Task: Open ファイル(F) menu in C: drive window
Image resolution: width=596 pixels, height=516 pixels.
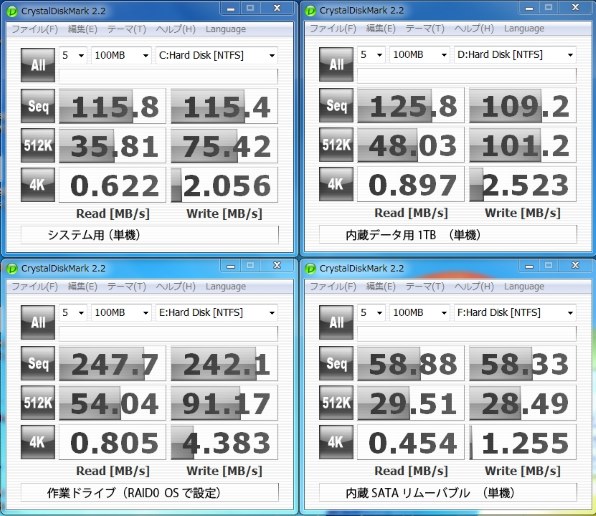Action: 35,29
